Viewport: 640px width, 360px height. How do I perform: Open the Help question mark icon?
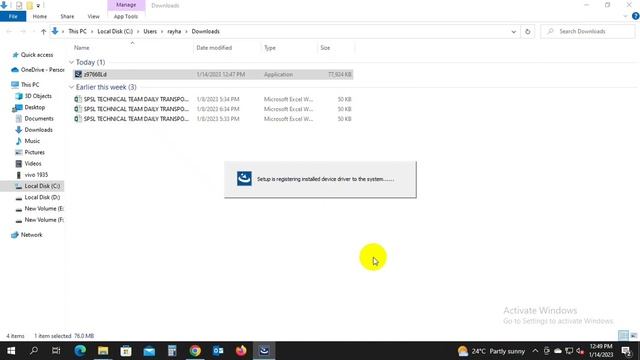pos(635,16)
